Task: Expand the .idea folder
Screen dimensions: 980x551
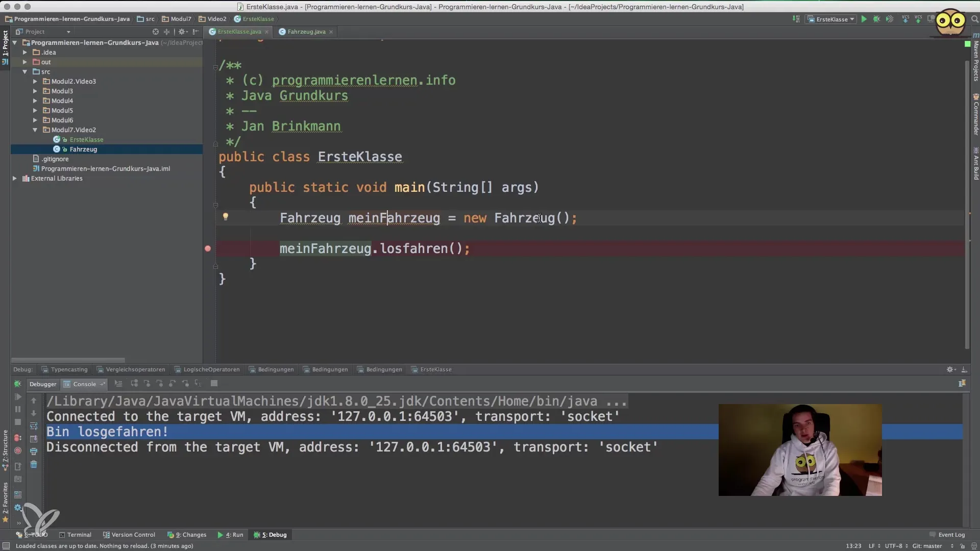Action: pos(24,53)
